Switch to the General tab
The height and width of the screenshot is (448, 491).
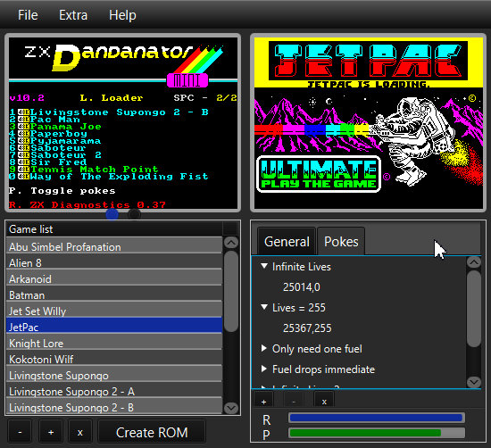click(x=287, y=242)
